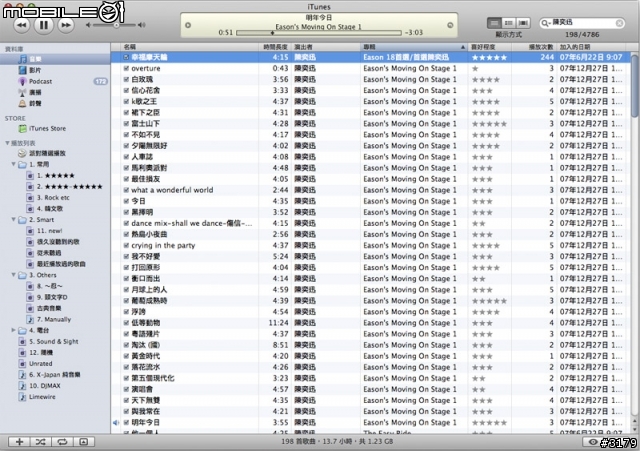Screen dimensions: 640x451
Task: Sort by the play count column header
Action: point(534,47)
